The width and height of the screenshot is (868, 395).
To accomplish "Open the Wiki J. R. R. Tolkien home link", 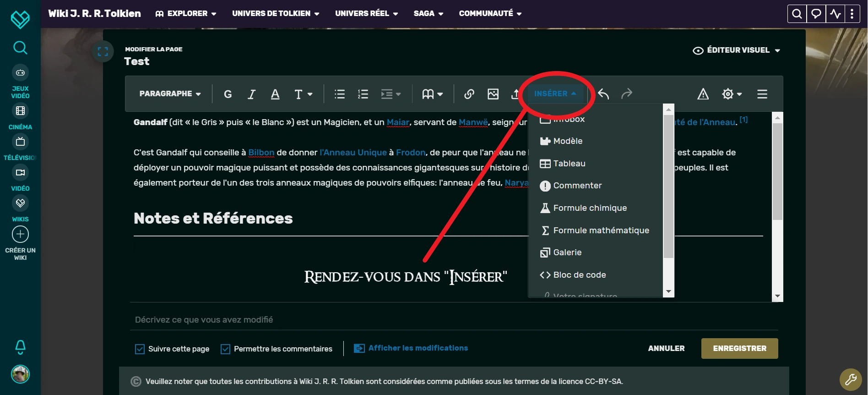I will [94, 14].
